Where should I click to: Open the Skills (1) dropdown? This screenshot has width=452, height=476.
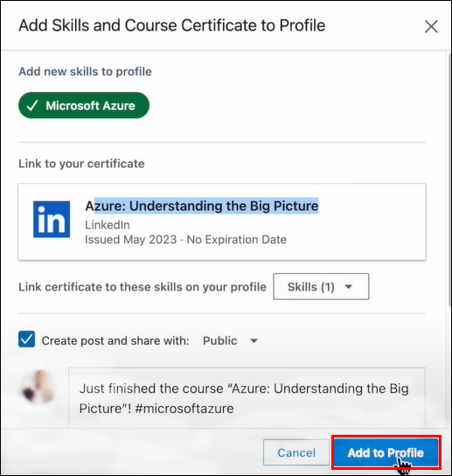click(x=321, y=287)
